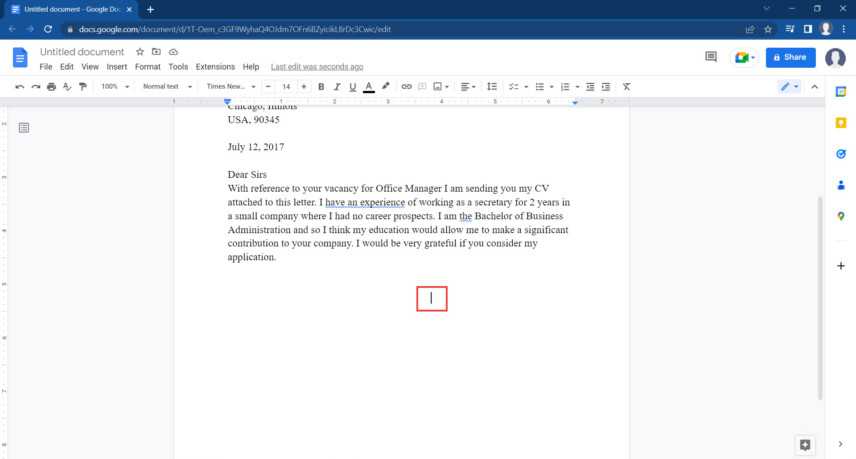
Task: Click the Explore button at bottom right
Action: coord(805,445)
